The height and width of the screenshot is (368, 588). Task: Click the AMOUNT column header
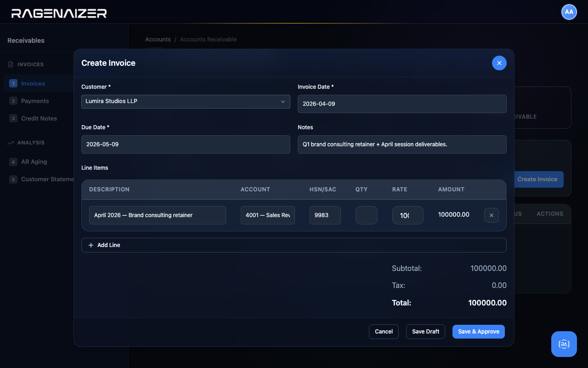tap(451, 190)
